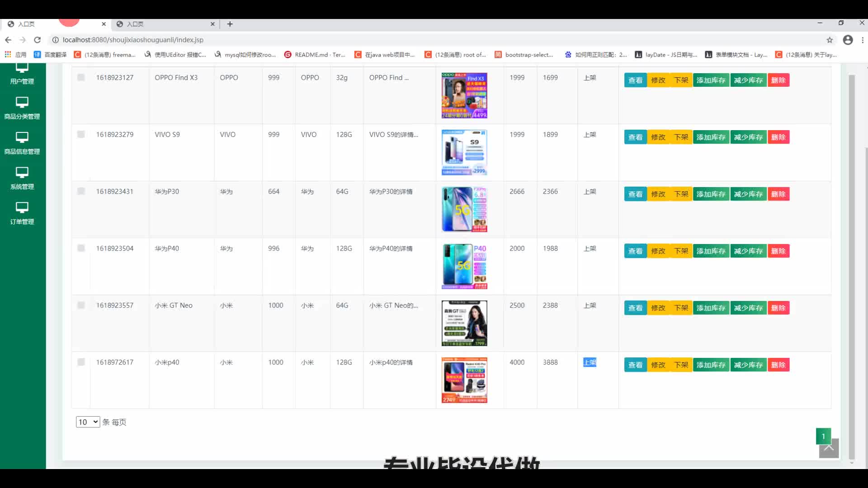Open 如何用正则匹配 bookmark
868x488 pixels.
point(596,55)
